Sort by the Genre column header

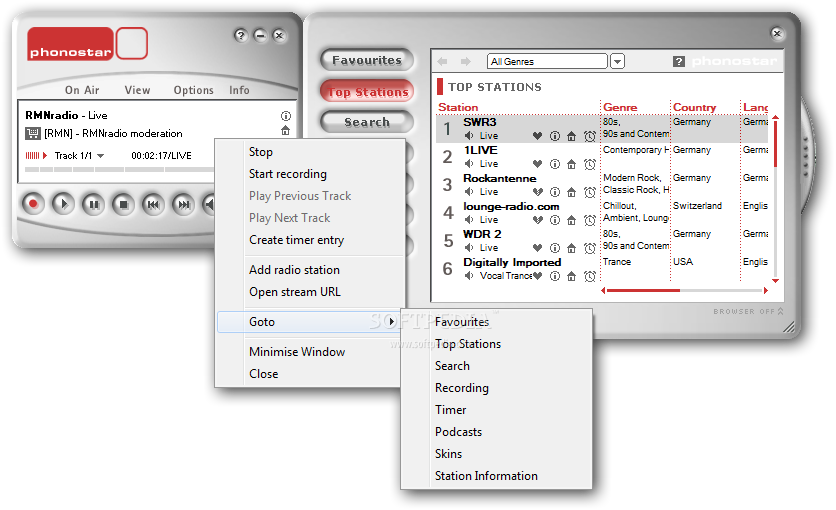tap(620, 107)
